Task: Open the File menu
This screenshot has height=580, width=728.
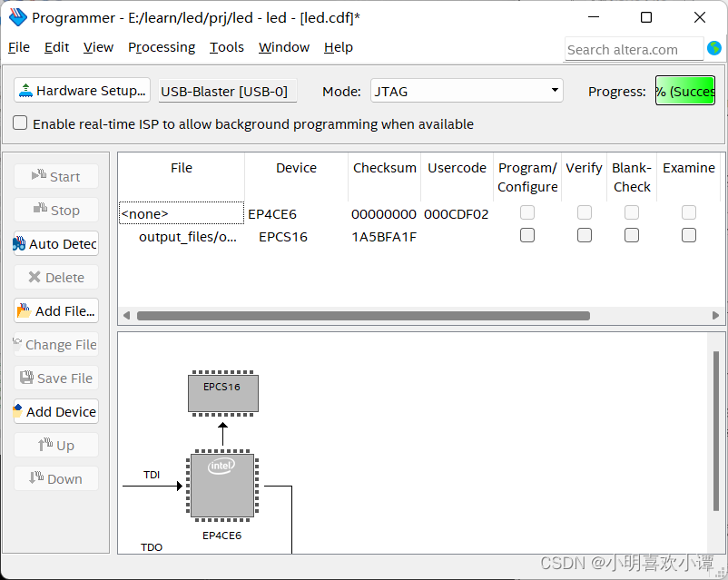Action: coord(19,47)
